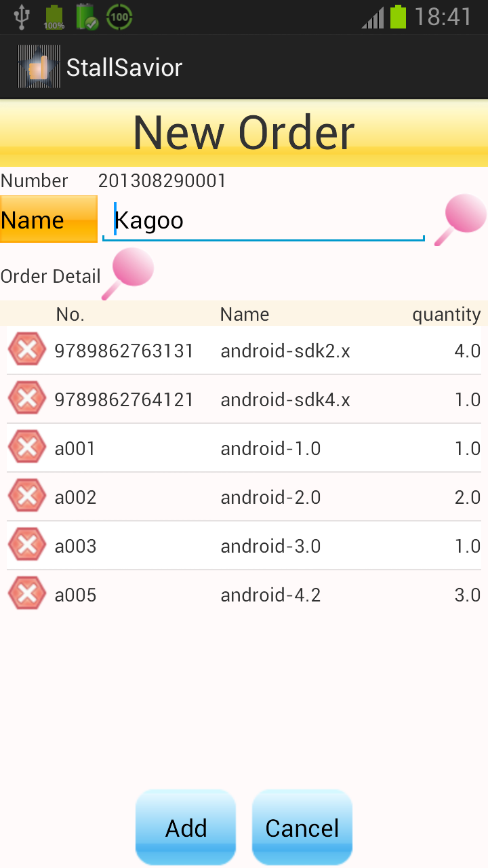488x868 pixels.
Task: Focus the name field containing Kagoo
Action: coord(263,220)
